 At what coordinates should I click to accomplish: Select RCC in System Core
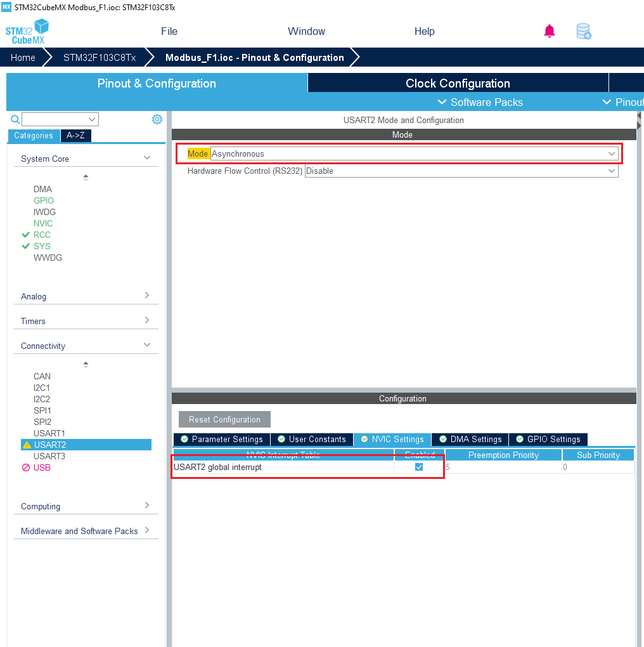[42, 235]
